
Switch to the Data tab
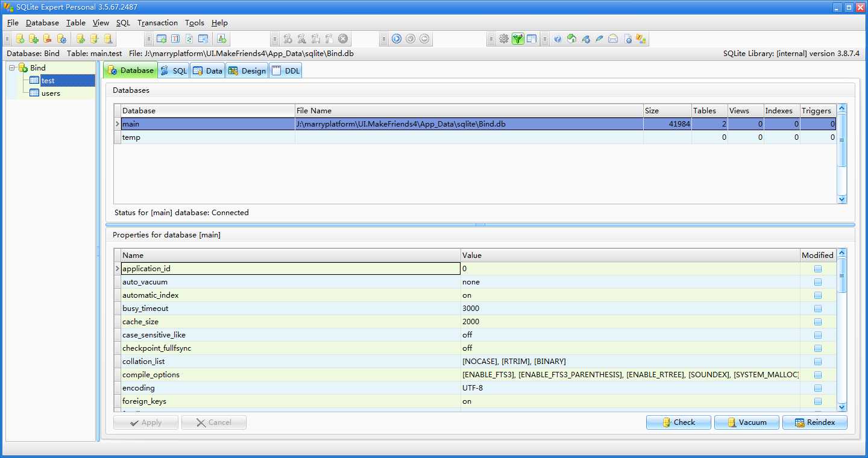[x=208, y=71]
